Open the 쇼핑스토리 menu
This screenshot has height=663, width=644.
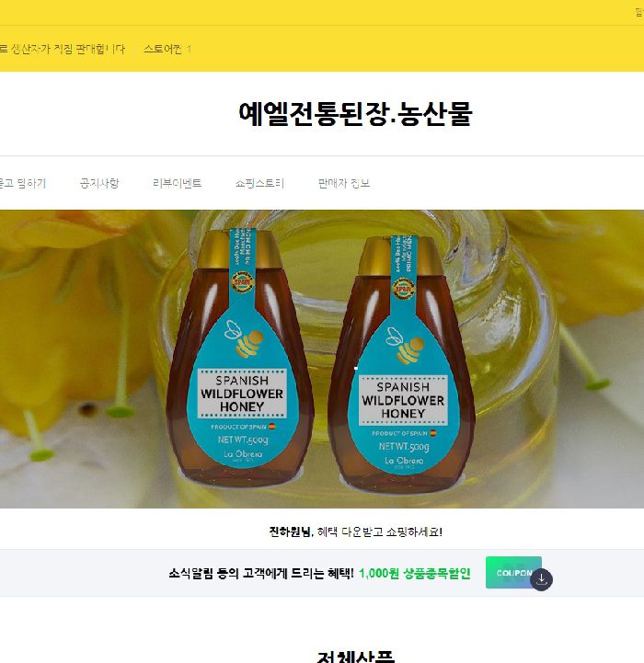tap(259, 184)
